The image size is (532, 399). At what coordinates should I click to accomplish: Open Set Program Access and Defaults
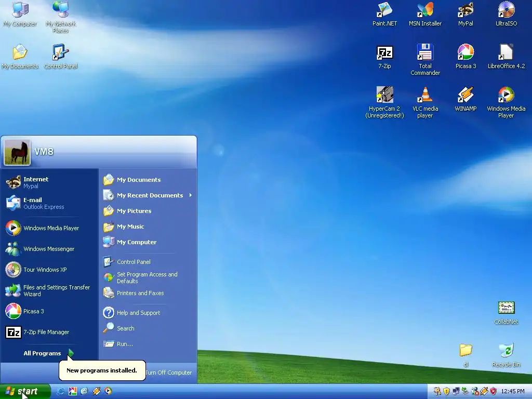click(x=148, y=277)
